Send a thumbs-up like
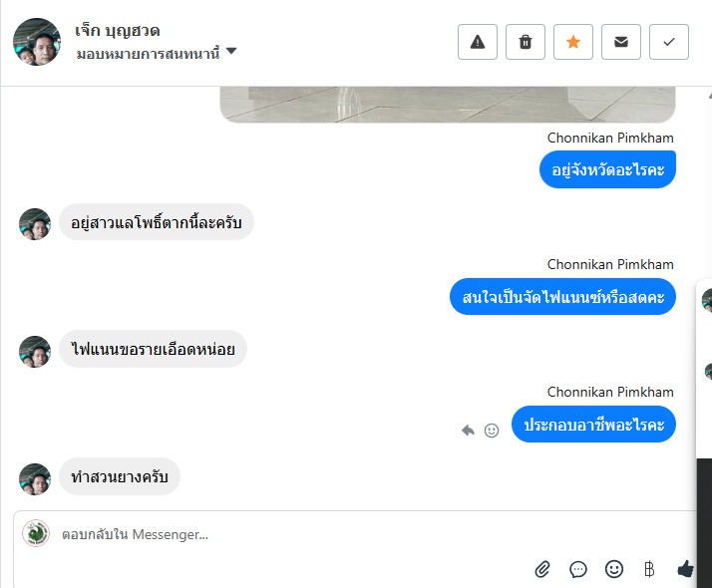Screen dimensions: 712x588 [x=685, y=569]
